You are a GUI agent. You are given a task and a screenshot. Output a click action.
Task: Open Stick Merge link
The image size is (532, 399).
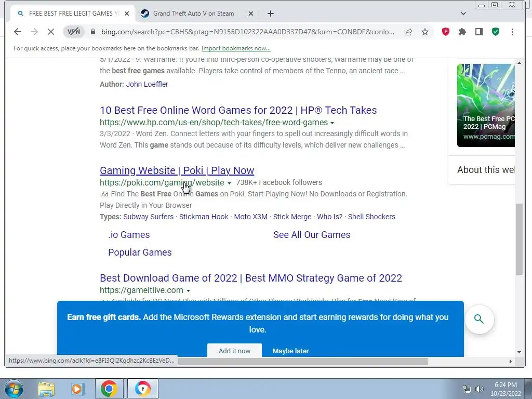tap(292, 217)
